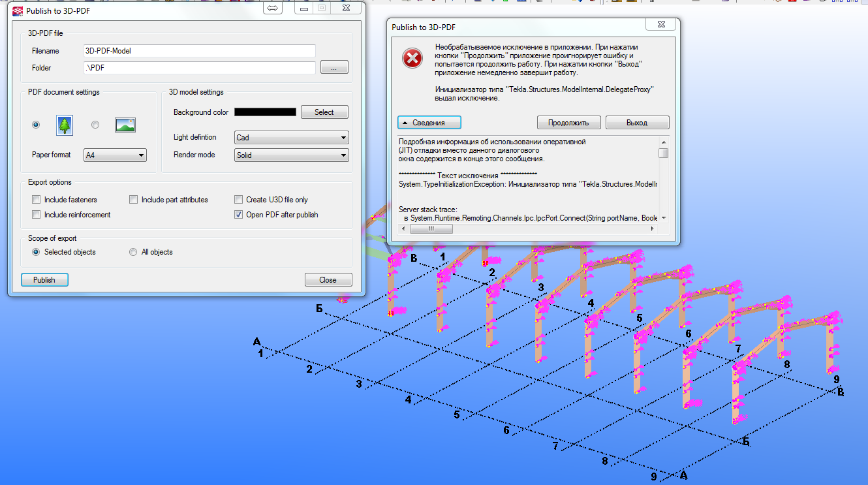The width and height of the screenshot is (868, 485).
Task: Choose All objects export scope
Action: pyautogui.click(x=133, y=252)
